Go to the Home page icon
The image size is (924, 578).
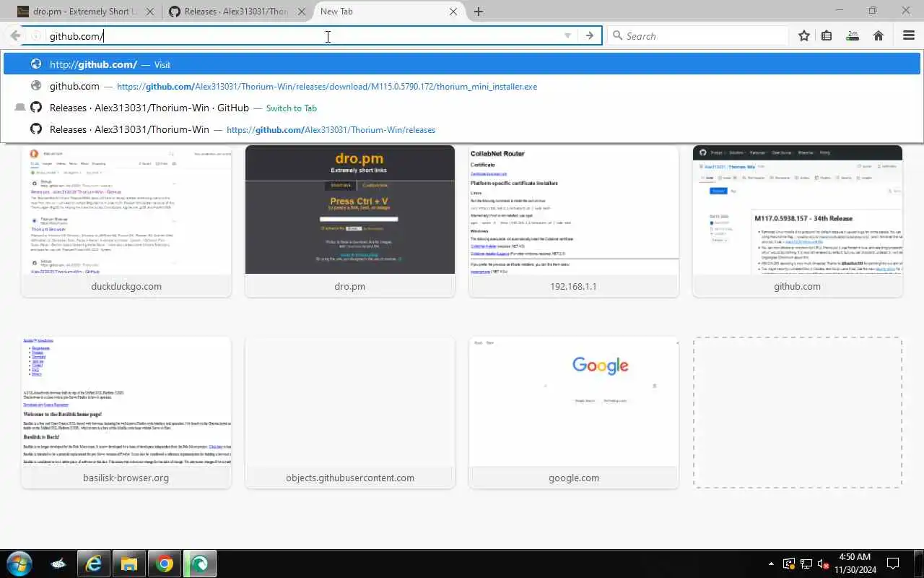(879, 36)
